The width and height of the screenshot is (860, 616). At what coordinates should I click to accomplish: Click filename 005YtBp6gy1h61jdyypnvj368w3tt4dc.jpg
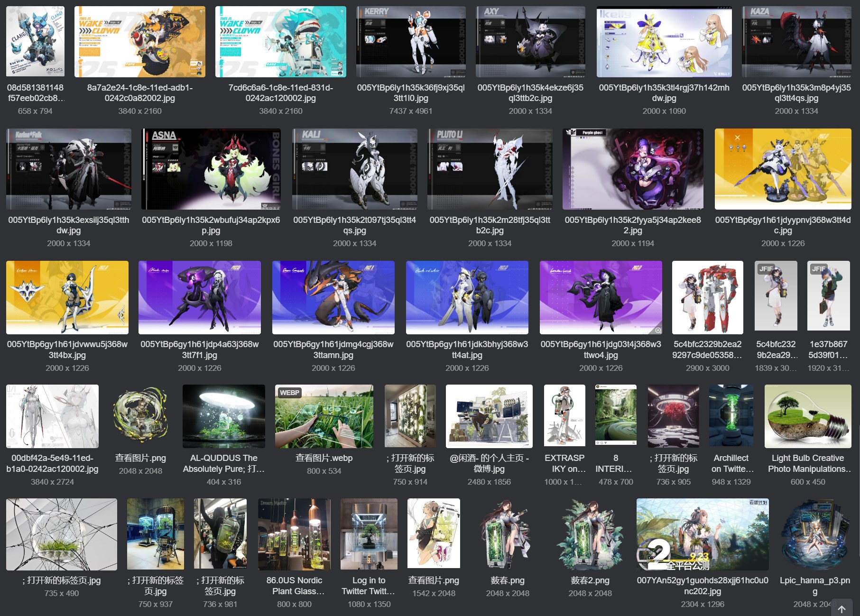pyautogui.click(x=783, y=225)
